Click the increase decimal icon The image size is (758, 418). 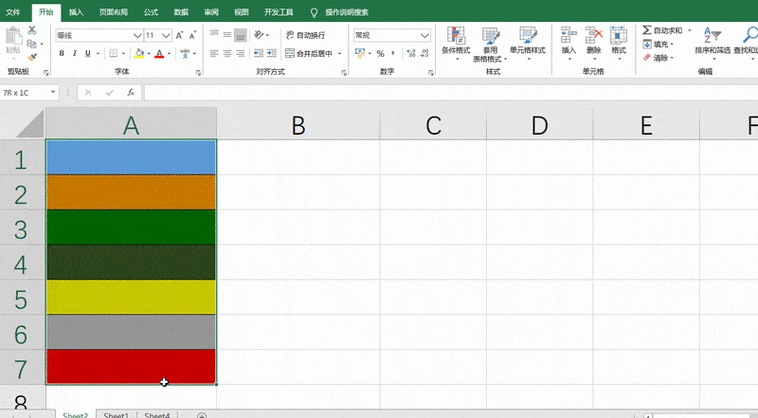[411, 53]
